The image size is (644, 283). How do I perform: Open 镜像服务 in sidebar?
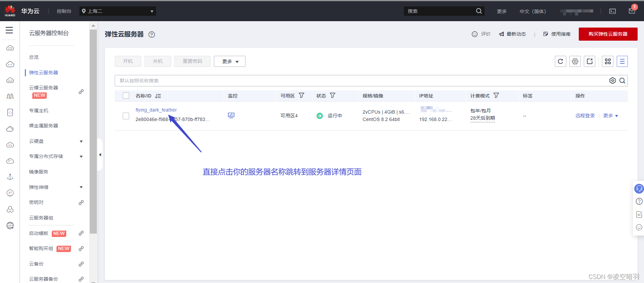pos(39,172)
